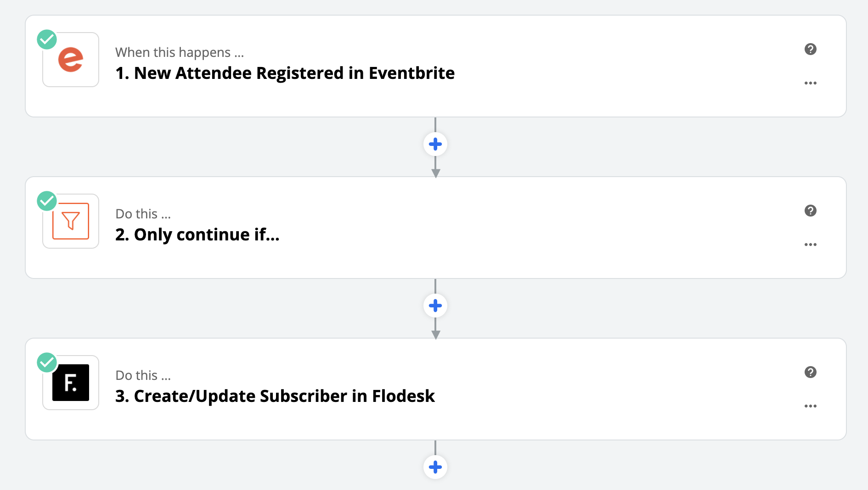Click green checkmark on Eventbrite step

point(47,39)
